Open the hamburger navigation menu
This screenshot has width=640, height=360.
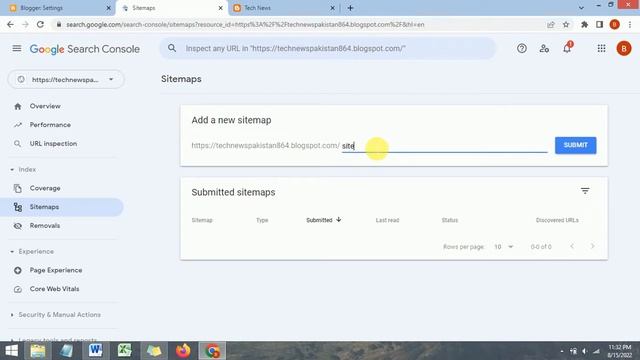click(x=17, y=49)
